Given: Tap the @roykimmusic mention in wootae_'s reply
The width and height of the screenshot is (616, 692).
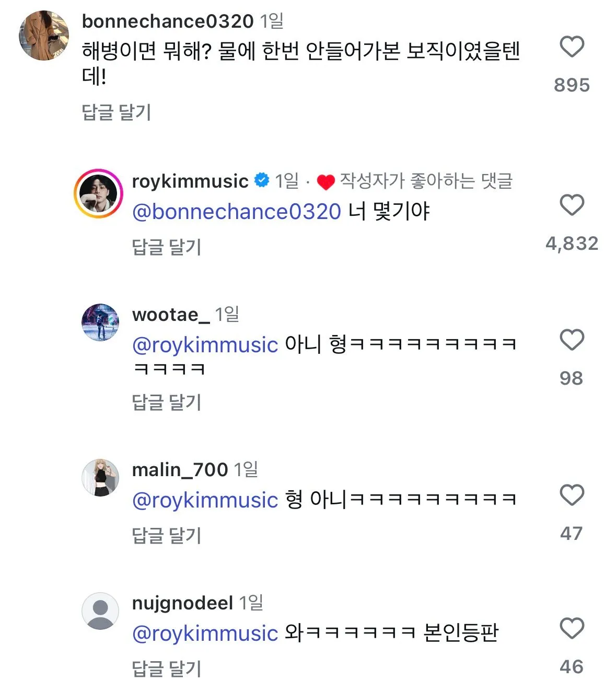Looking at the screenshot, I should point(205,345).
